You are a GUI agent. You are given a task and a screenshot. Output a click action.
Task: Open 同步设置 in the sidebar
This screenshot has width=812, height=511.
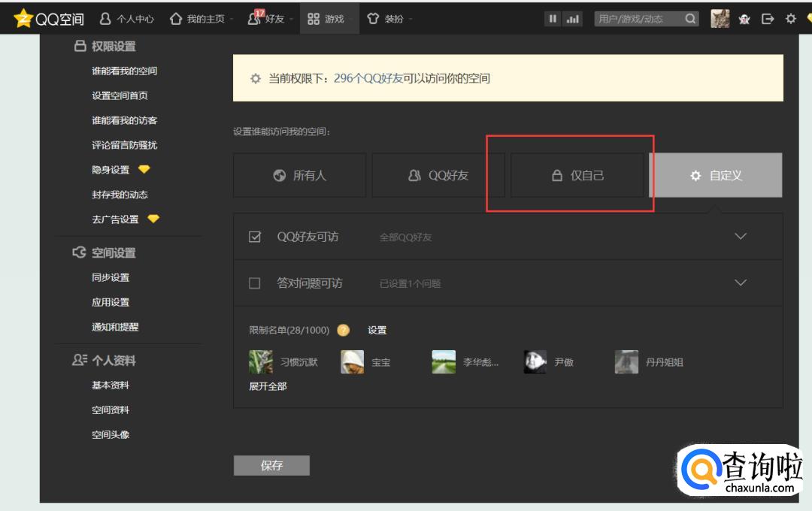tap(111, 277)
